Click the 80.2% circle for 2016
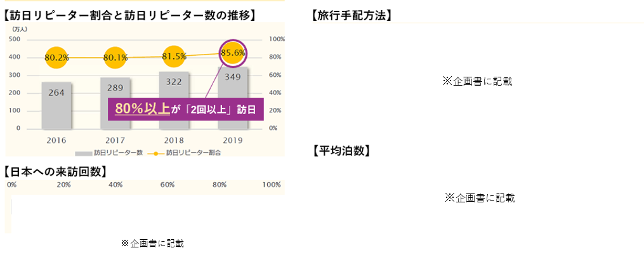This screenshot has height=262, width=644. [56, 58]
